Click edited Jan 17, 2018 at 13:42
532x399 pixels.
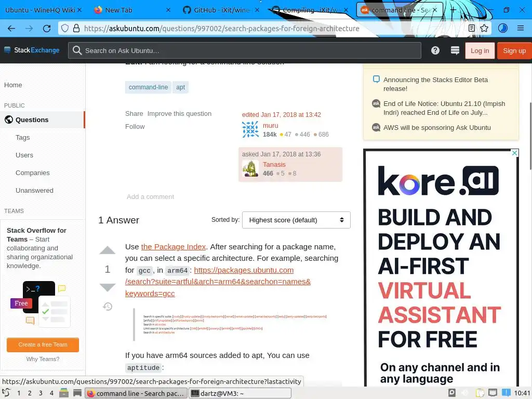[281, 115]
